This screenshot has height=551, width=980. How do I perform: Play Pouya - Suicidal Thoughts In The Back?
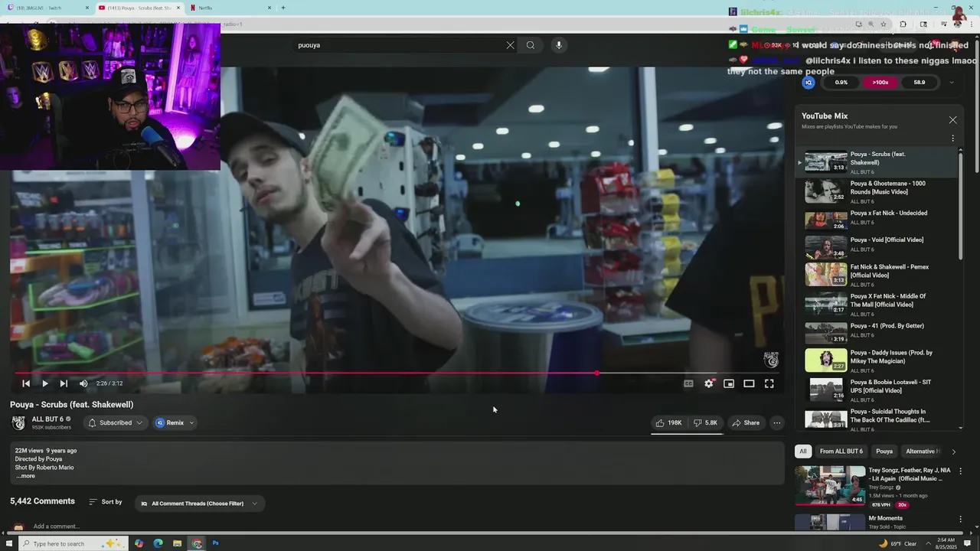click(877, 419)
